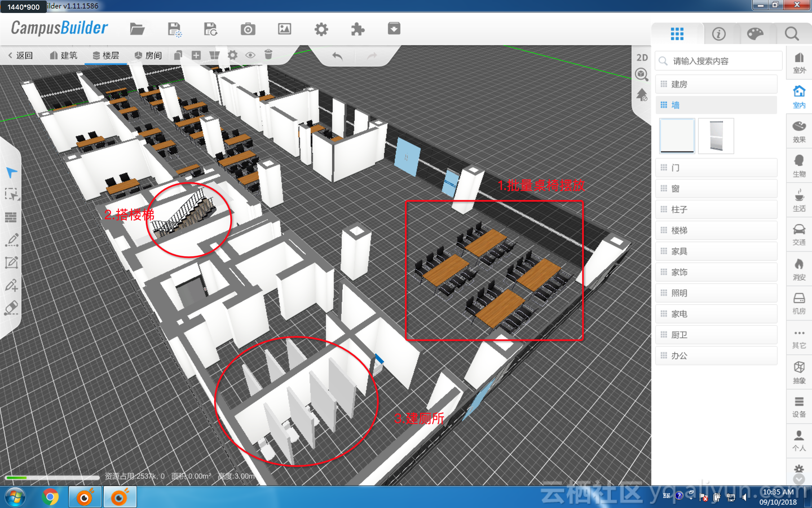Select the plain white wall thumbnail
Image resolution: width=812 pixels, height=508 pixels.
click(677, 136)
